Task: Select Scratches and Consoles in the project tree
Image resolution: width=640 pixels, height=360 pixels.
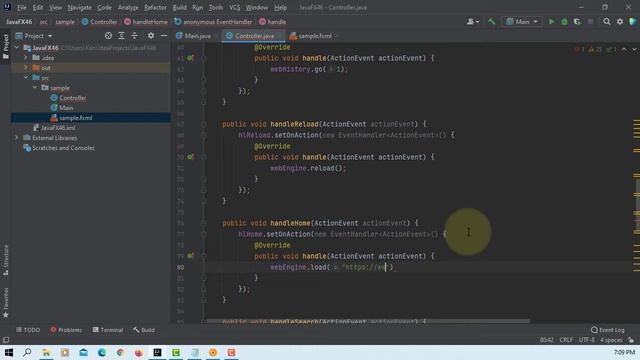Action: 63,148
